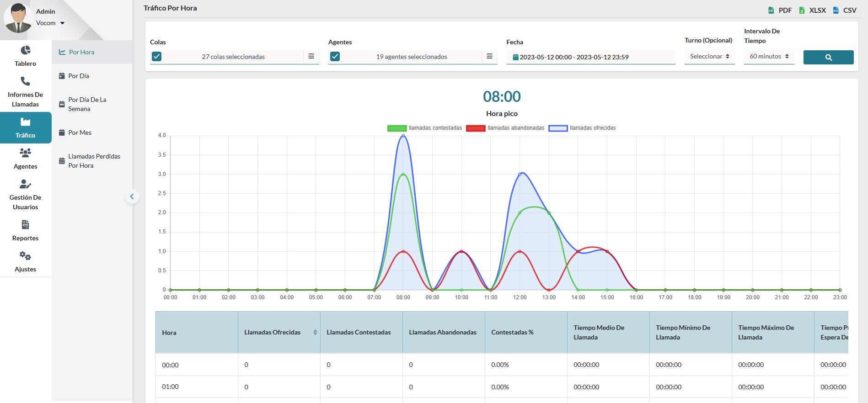This screenshot has width=868, height=403.
Task: Open Gestión De Usuarios icon
Action: coord(26,184)
